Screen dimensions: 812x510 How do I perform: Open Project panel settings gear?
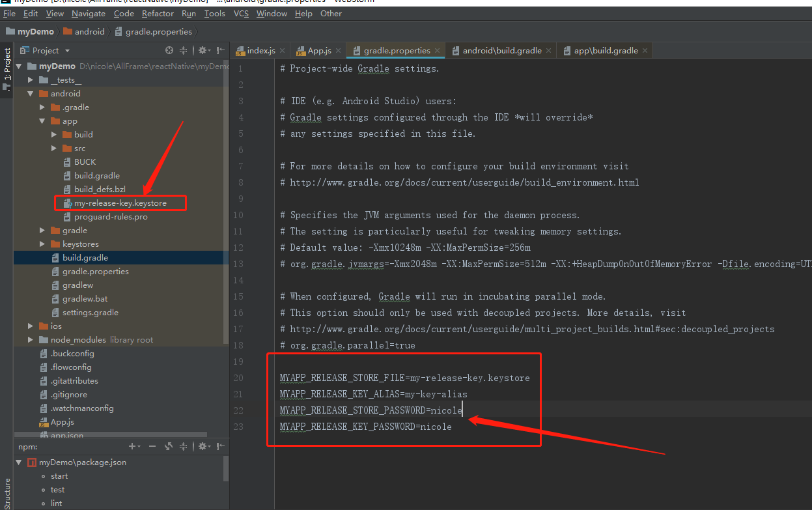click(x=204, y=50)
